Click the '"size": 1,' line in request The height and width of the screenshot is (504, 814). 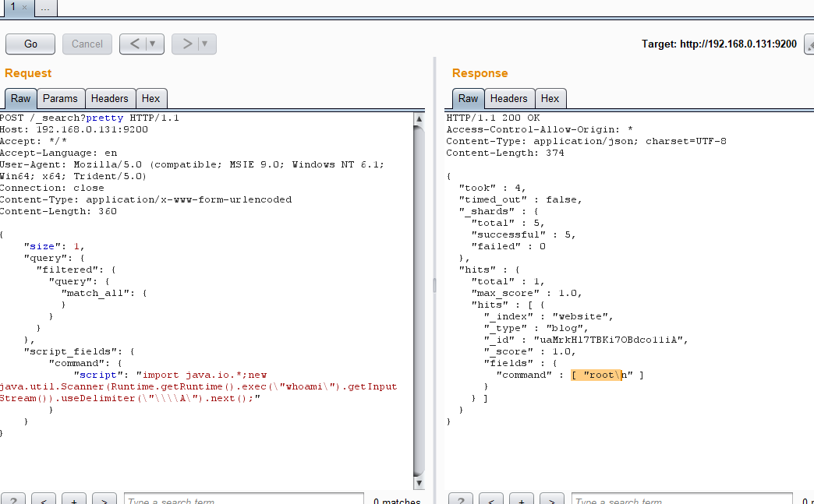point(55,246)
